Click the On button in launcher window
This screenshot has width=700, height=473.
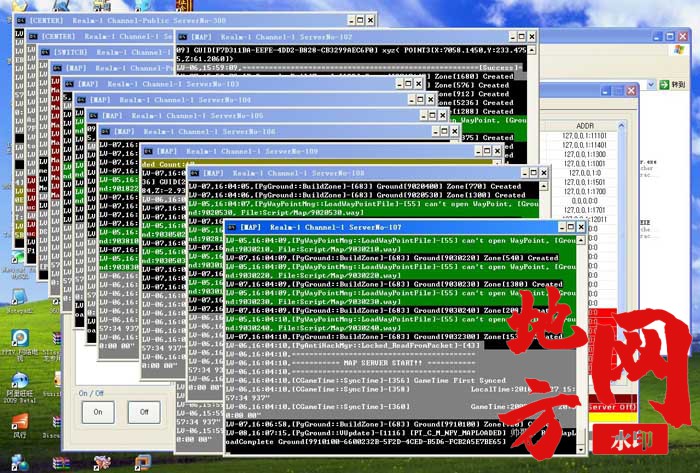click(98, 412)
